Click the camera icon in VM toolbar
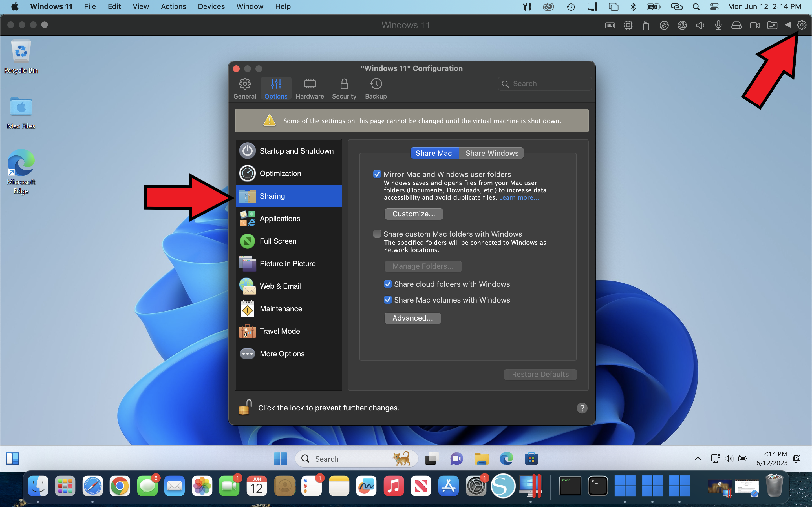The height and width of the screenshot is (507, 812). coord(754,25)
